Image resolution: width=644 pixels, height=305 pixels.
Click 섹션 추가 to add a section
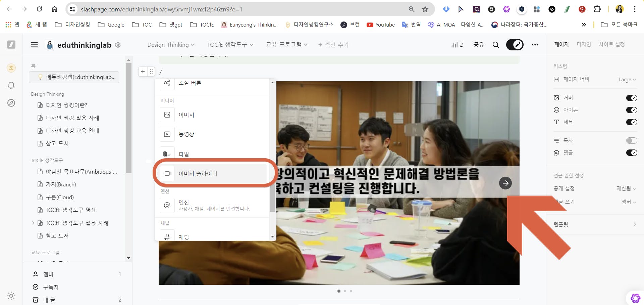click(334, 45)
